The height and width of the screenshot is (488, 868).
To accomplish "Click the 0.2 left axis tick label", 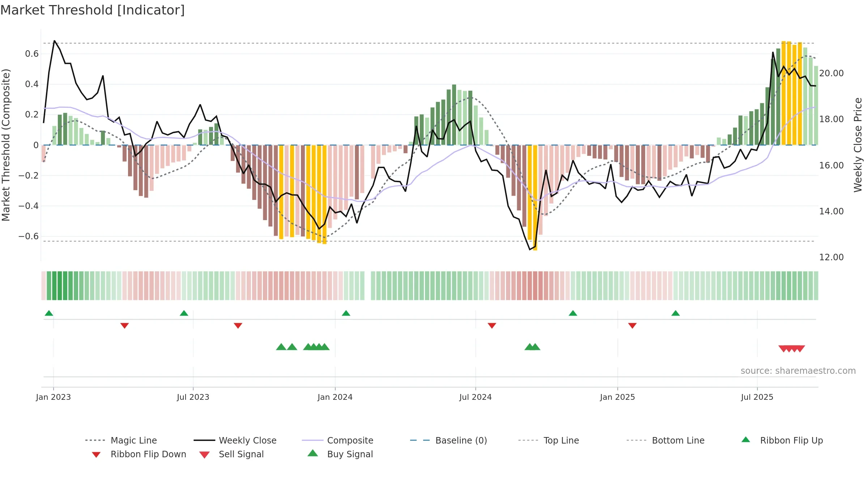I will pyautogui.click(x=32, y=115).
